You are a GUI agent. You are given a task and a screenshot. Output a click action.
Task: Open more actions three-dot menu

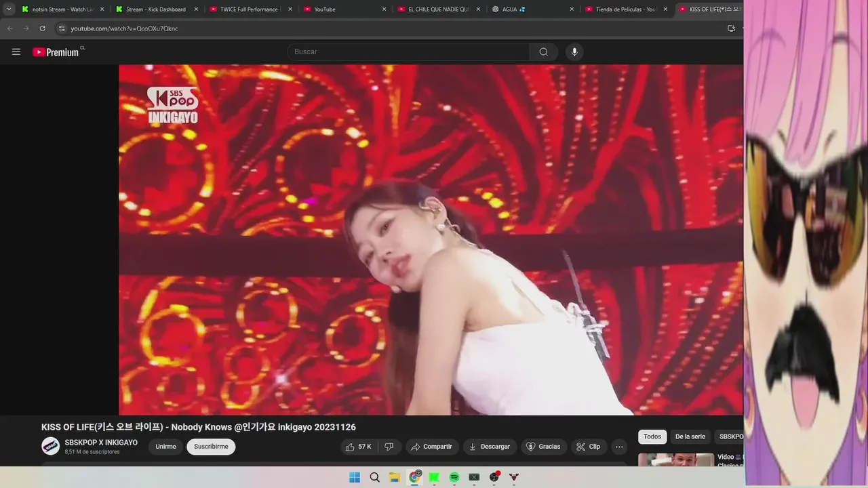point(619,447)
